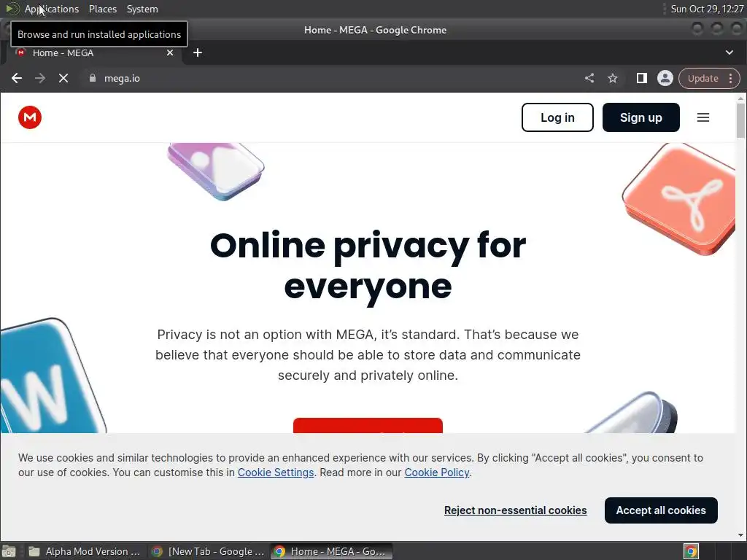This screenshot has width=747, height=560.
Task: Open the hamburger menu on MEGA page
Action: click(x=703, y=117)
